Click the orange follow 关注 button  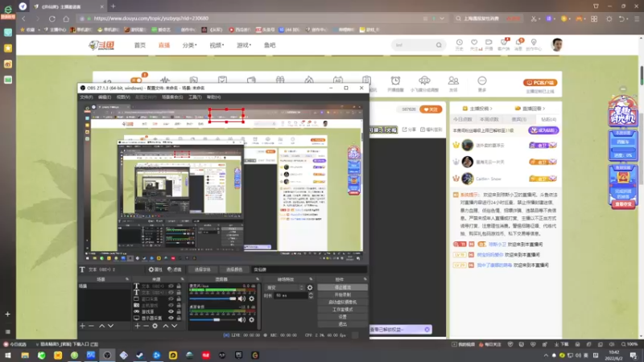click(x=431, y=109)
